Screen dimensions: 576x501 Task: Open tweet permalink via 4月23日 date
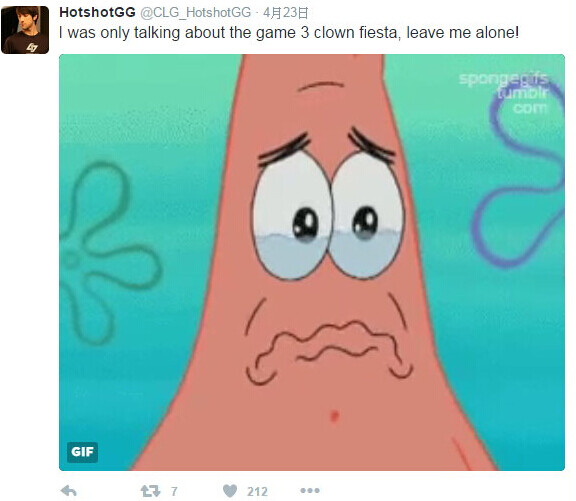[x=285, y=13]
